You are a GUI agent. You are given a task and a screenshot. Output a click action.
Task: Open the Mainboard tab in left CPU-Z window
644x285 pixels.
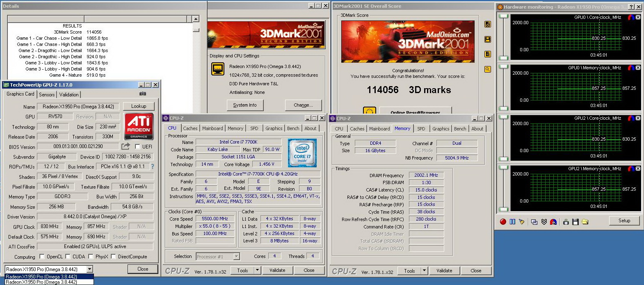coord(212,128)
